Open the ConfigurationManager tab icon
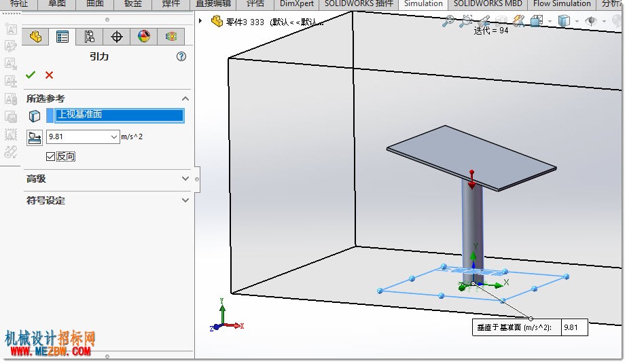Image resolution: width=627 pixels, height=364 pixels. [90, 37]
